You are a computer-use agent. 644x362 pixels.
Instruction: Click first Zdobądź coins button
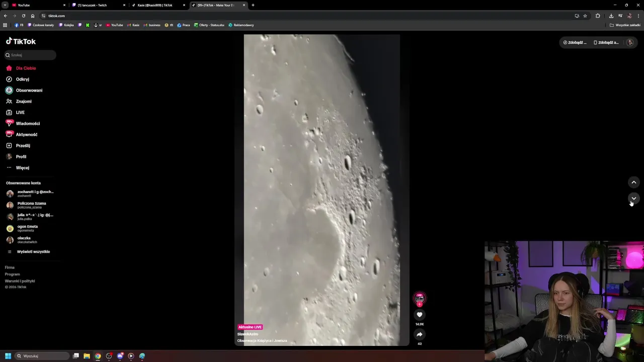coord(575,42)
